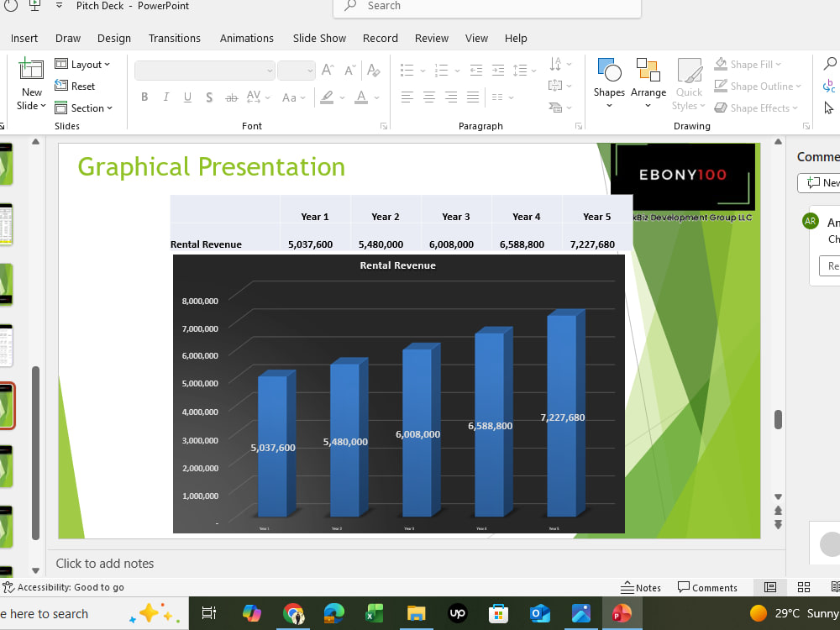Go to next slide arrow
Viewport: 840px width, 630px height.
pyautogui.click(x=778, y=524)
